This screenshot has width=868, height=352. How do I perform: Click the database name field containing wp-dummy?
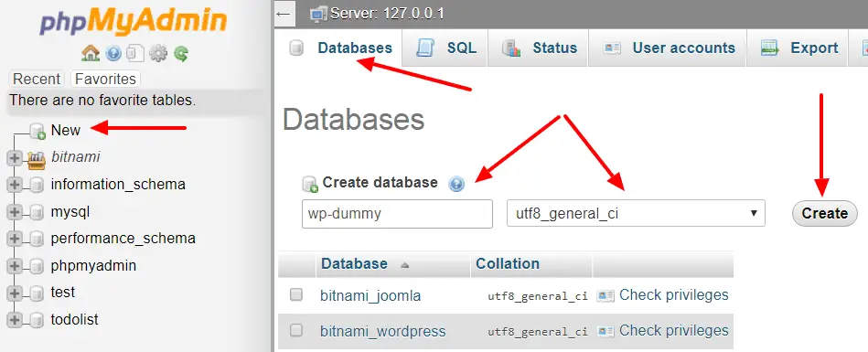397,214
